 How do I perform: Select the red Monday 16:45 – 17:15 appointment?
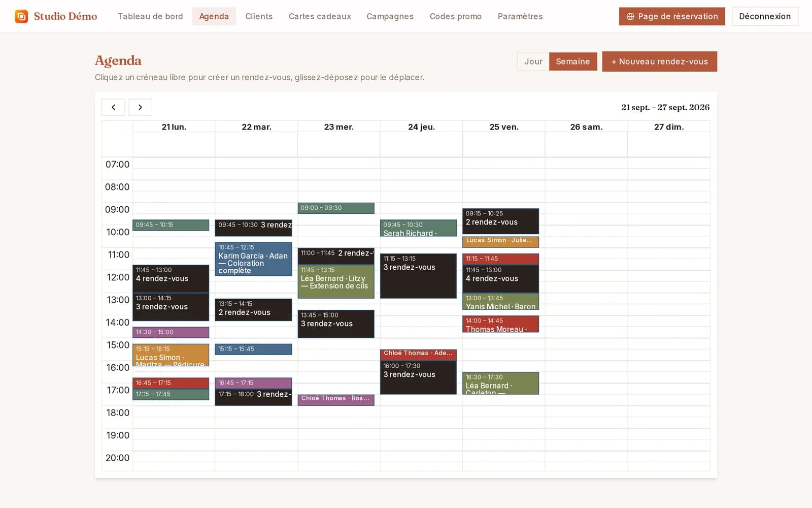171,383
